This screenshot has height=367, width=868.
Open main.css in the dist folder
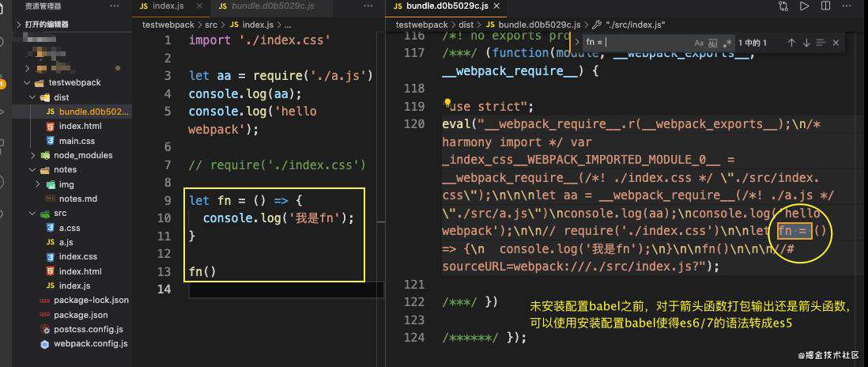[x=77, y=141]
